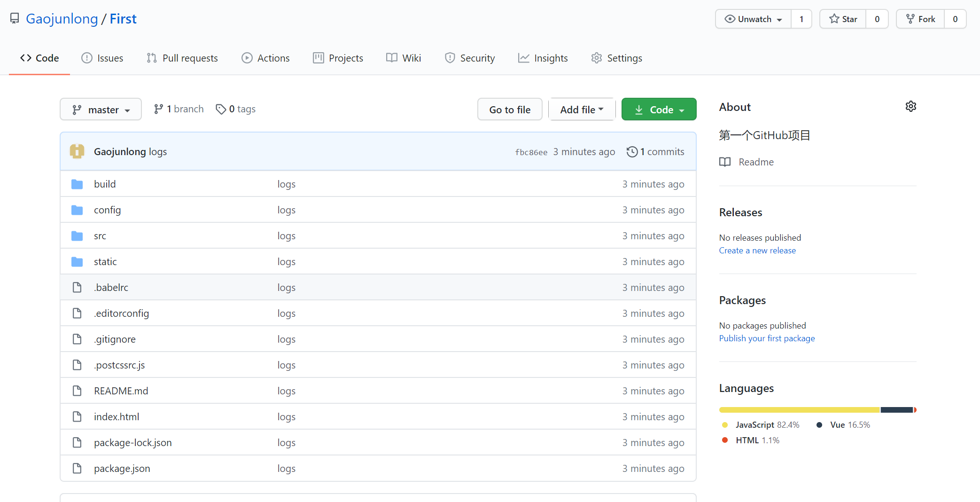Click the folder icon for static

tap(77, 261)
